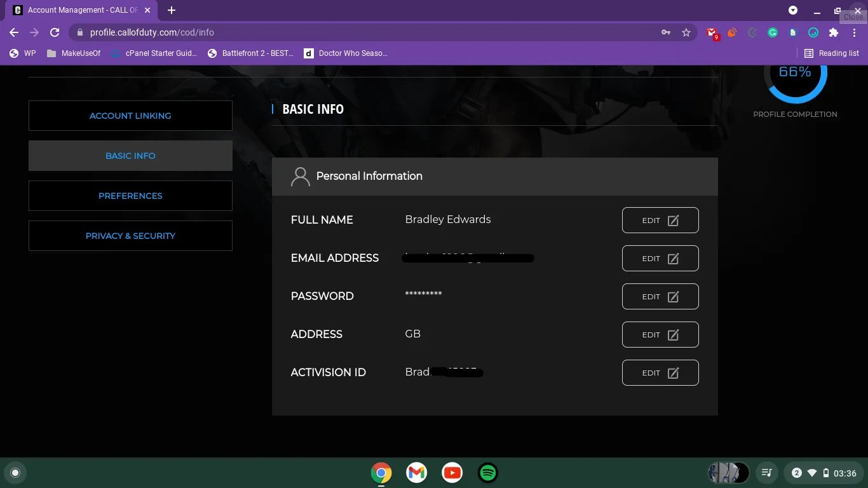Open the Preferences section
The width and height of the screenshot is (868, 488).
(x=130, y=196)
